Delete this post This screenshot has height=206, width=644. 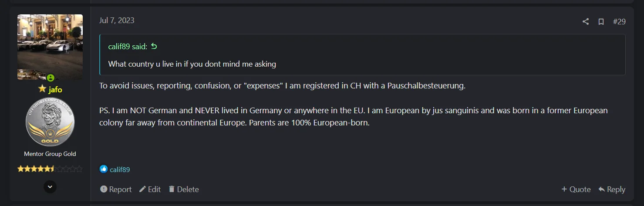point(184,189)
